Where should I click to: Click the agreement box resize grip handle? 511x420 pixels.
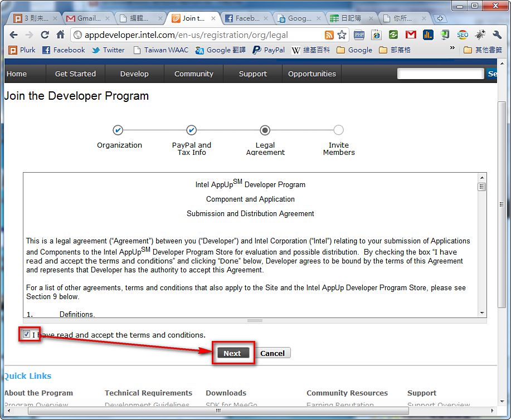255,321
